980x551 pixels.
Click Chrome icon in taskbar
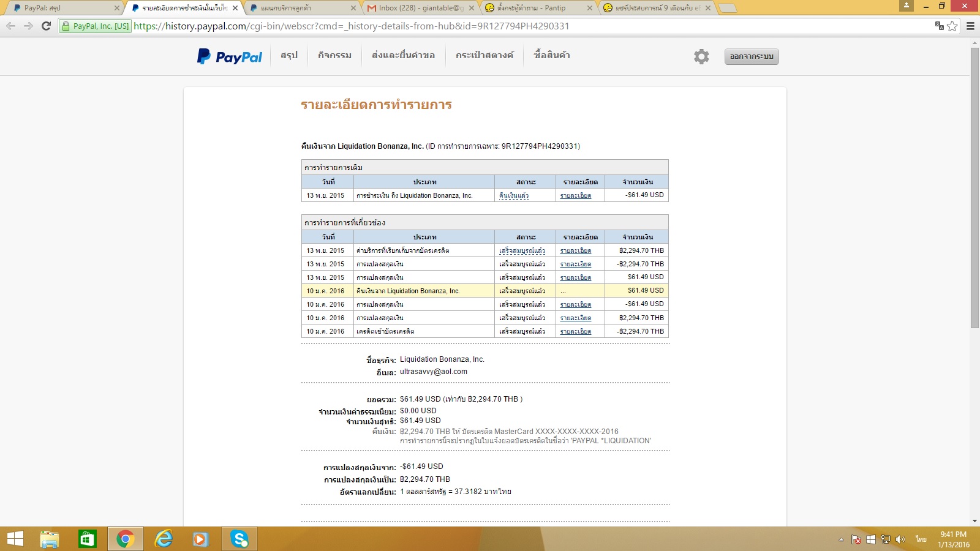coord(126,539)
